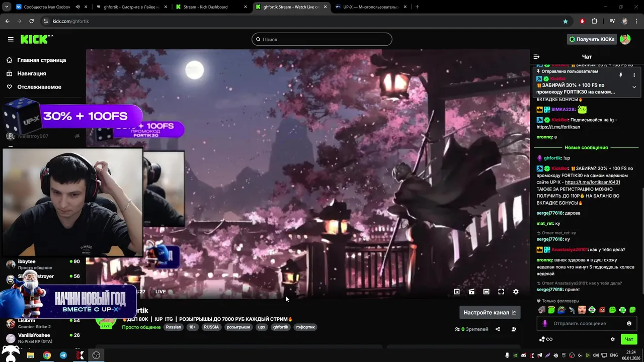Viewport: 644px width, 362px height.
Task: Click the Russian stream tag
Action: [x=173, y=327]
